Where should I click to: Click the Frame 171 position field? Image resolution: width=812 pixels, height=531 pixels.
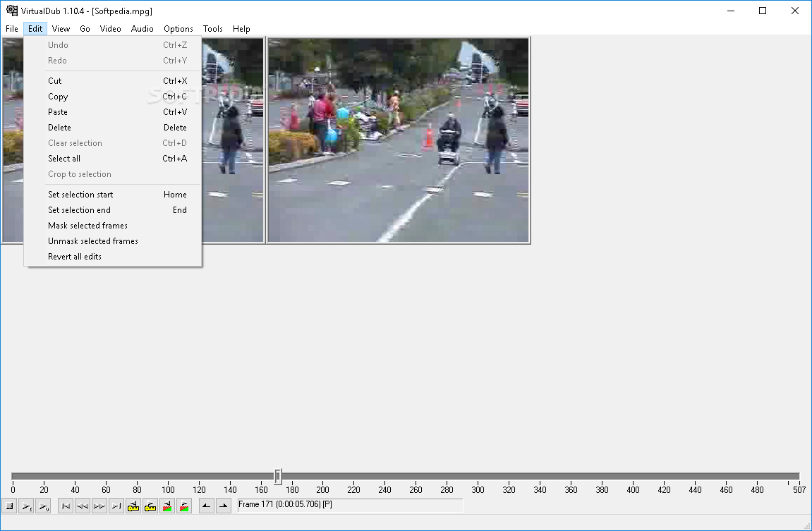(350, 505)
